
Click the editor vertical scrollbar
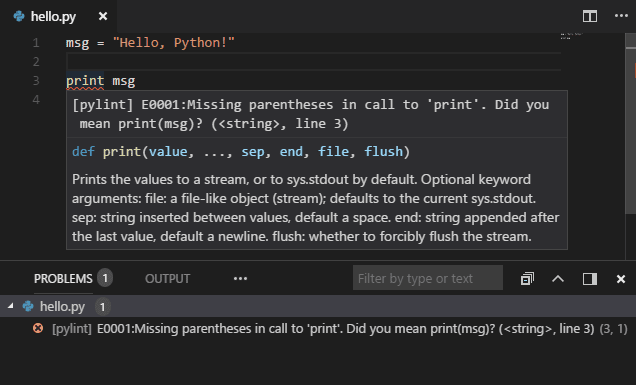point(631,146)
